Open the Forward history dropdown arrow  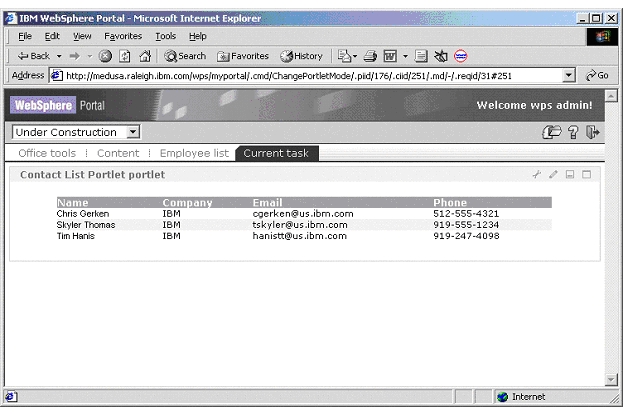coord(90,56)
